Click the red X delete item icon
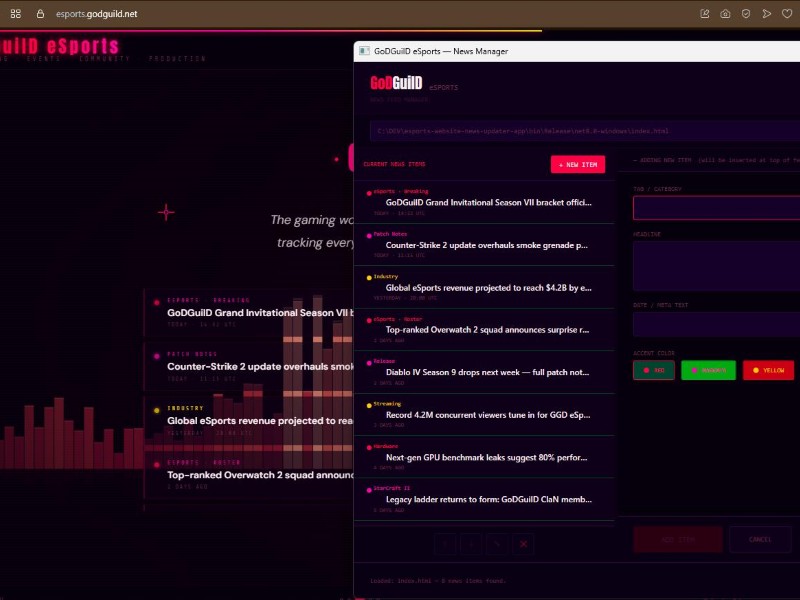The width and height of the screenshot is (800, 600). tap(523, 544)
